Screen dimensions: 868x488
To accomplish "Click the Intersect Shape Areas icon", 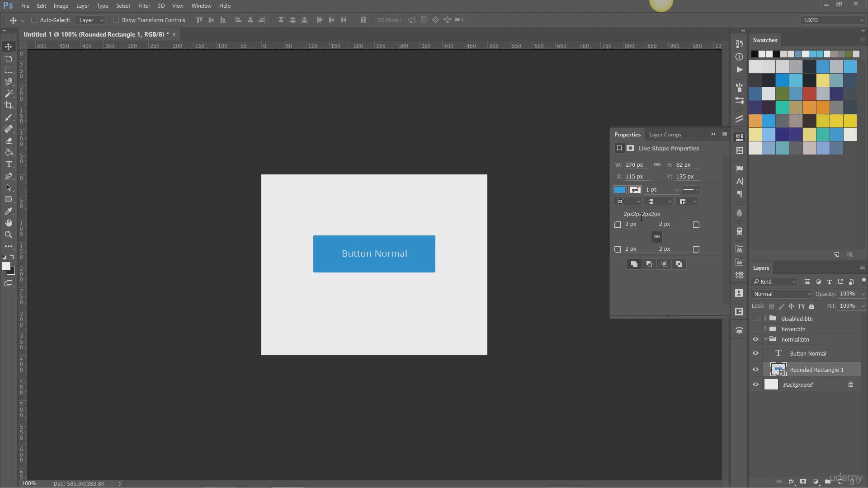I will (x=664, y=264).
